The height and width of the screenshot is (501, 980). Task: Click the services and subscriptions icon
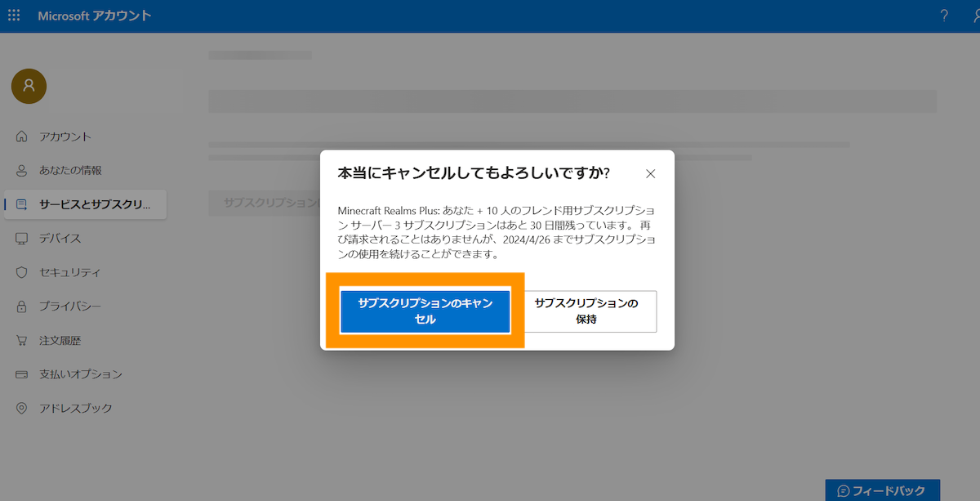(22, 204)
